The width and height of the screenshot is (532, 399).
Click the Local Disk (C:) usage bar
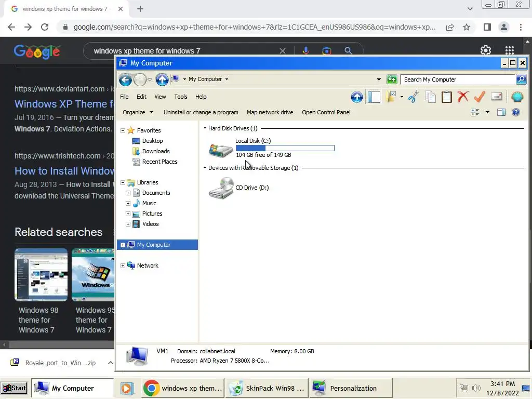285,148
